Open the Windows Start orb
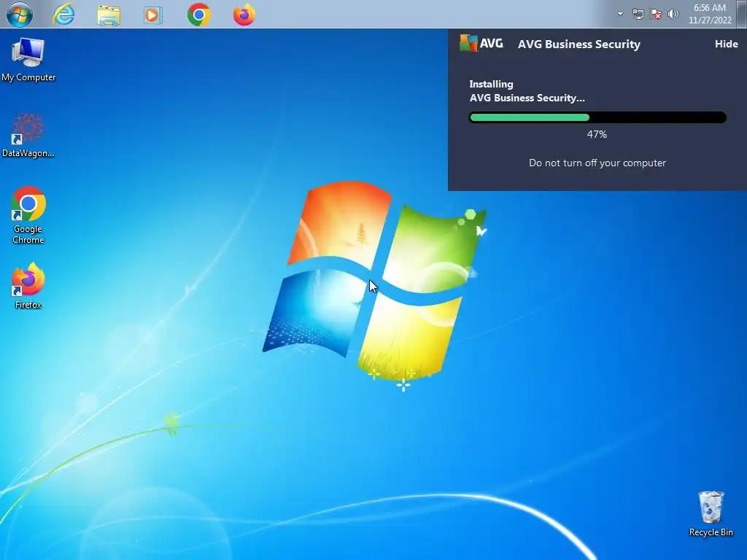The height and width of the screenshot is (560, 747). (x=20, y=15)
